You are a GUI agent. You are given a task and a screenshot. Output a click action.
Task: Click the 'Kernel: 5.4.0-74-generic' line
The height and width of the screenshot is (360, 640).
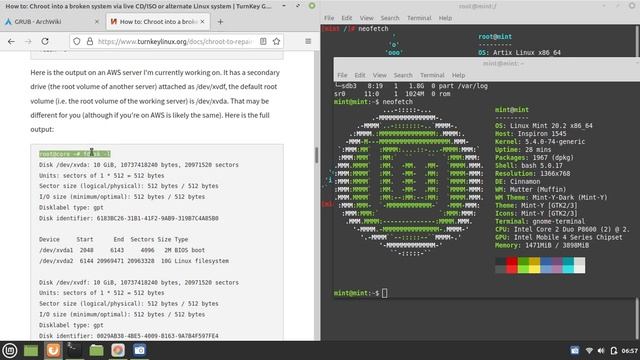point(540,142)
